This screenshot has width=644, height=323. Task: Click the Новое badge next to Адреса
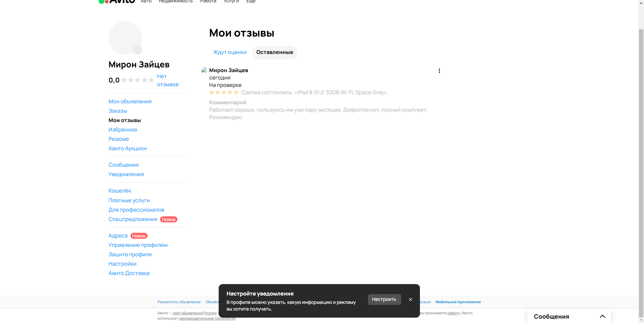click(139, 236)
